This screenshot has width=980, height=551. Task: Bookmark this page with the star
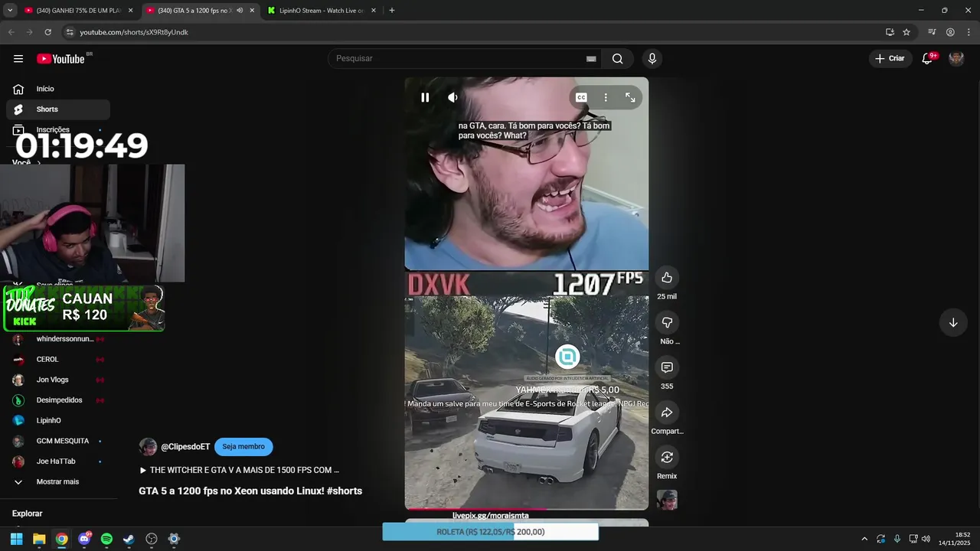click(906, 32)
